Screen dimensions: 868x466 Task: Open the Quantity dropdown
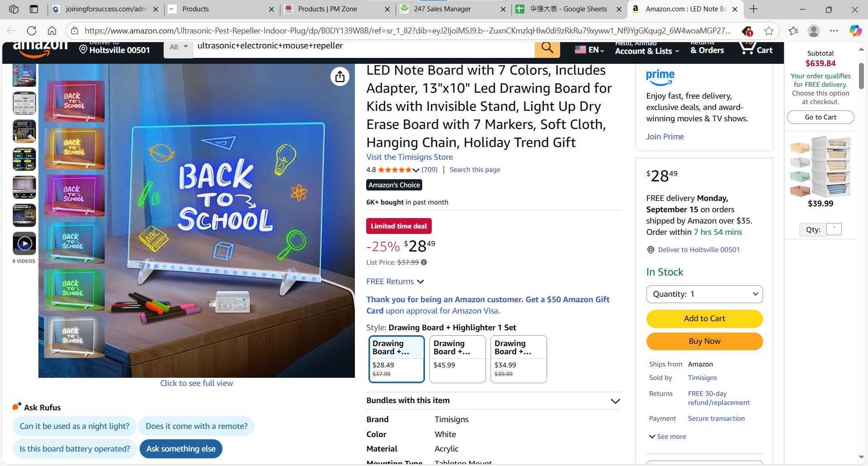[x=704, y=294]
